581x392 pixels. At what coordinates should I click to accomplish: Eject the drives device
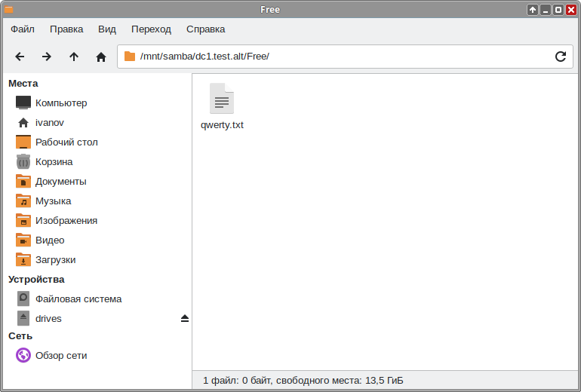pyautogui.click(x=185, y=319)
